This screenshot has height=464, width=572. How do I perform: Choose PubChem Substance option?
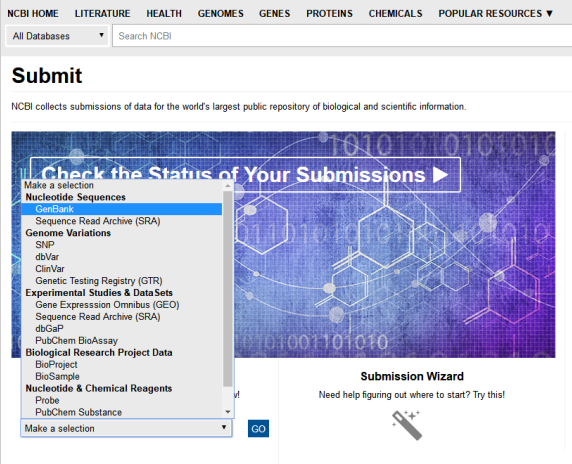[x=122, y=412]
